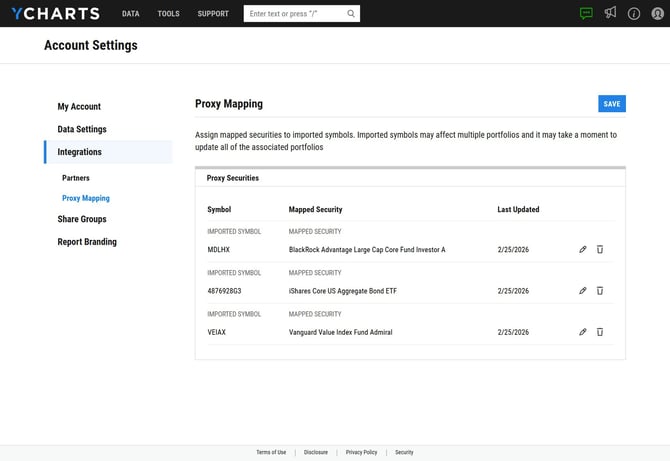The height and width of the screenshot is (461, 670).
Task: Edit the 487692BG3 mapping with pencil icon
Action: pos(583,291)
